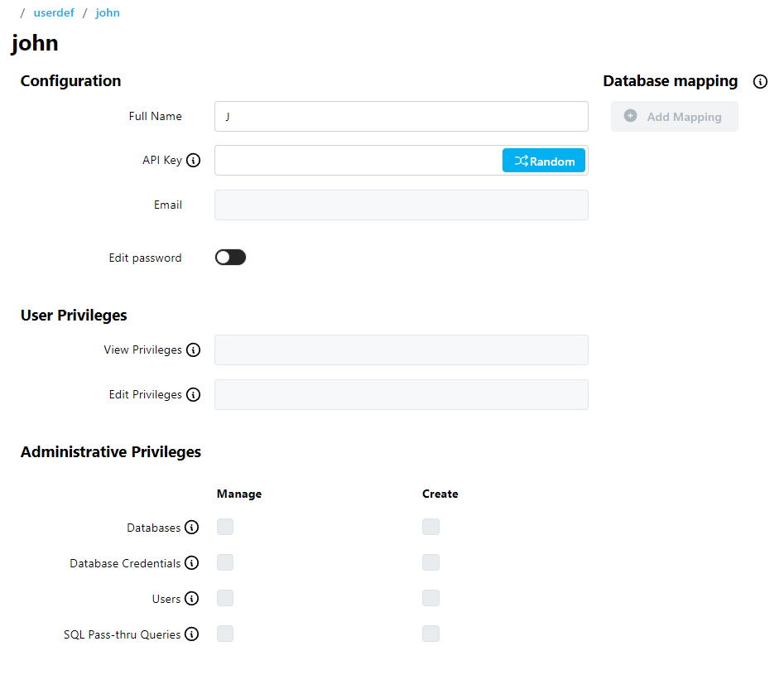Viewport: 784px width, 675px height.
Task: Check Create checkbox for Databases
Action: (x=430, y=528)
